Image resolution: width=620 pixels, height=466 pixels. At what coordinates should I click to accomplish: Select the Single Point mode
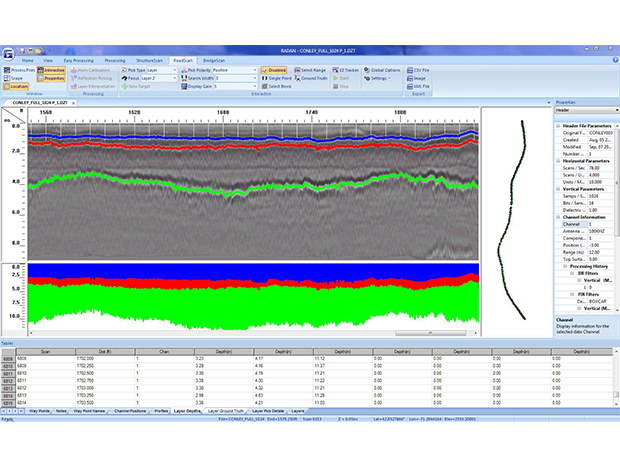coord(277,78)
